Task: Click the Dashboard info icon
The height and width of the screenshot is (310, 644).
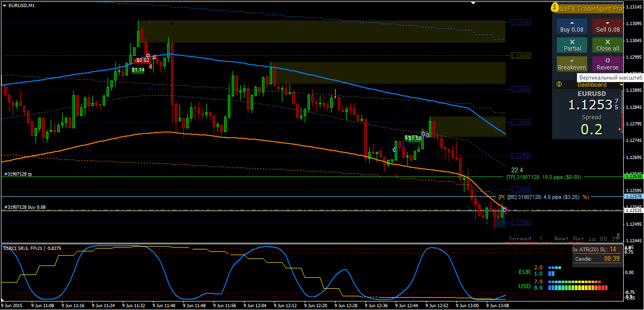Action: point(559,84)
